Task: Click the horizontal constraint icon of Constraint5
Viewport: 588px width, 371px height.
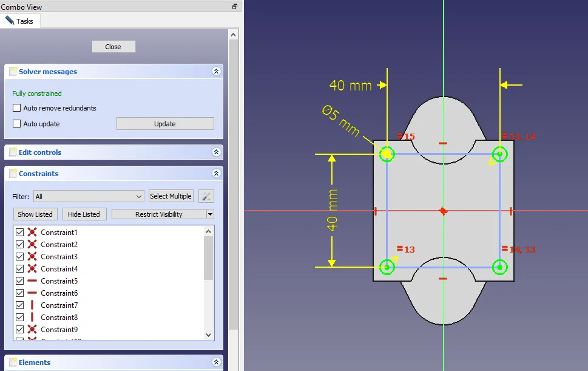Action: pyautogui.click(x=32, y=281)
